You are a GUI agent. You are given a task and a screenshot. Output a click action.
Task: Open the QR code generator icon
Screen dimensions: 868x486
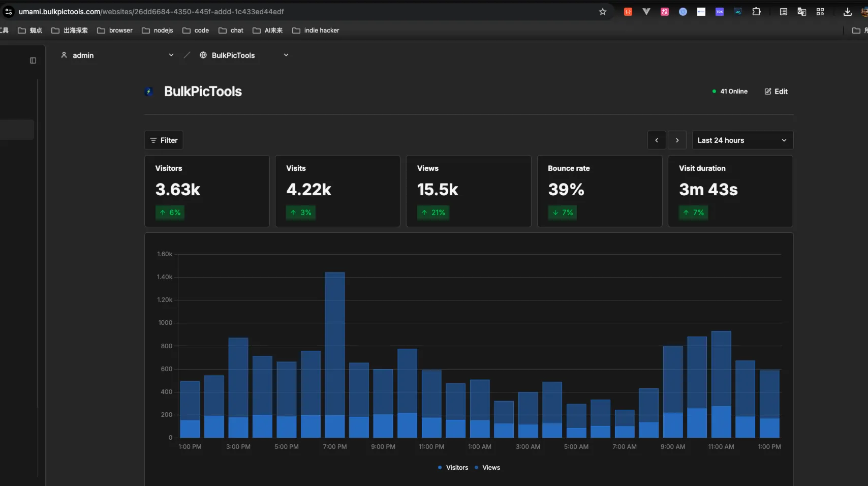[820, 12]
